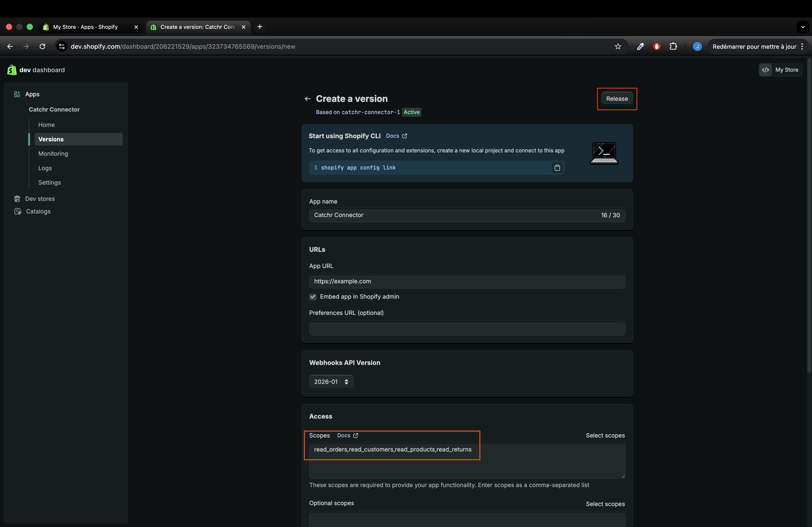Bookmark this page with the star icon
The image size is (812, 527).
tap(618, 46)
